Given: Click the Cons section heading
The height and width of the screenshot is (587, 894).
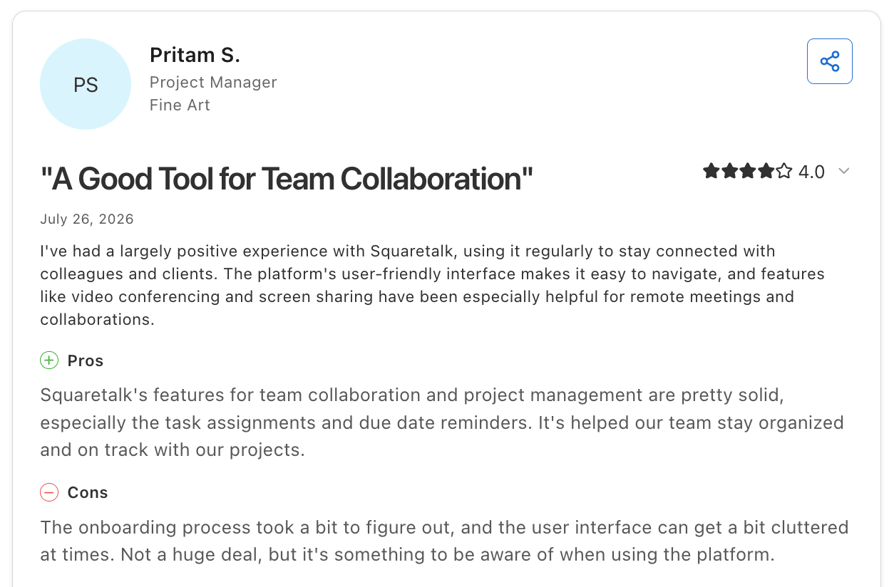Looking at the screenshot, I should click(x=87, y=492).
